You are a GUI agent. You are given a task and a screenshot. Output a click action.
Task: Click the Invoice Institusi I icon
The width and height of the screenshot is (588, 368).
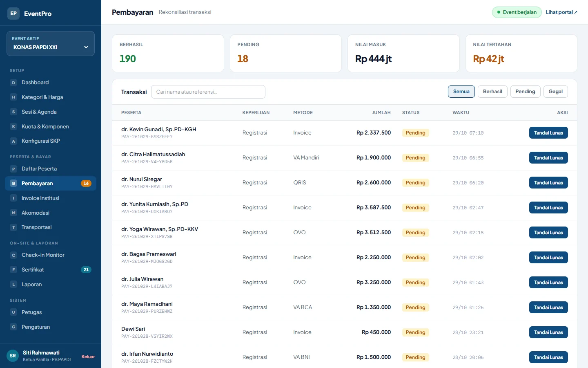(13, 198)
